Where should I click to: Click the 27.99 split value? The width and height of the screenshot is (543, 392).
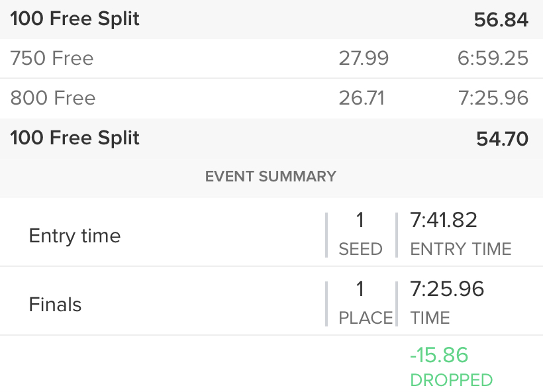pos(364,58)
